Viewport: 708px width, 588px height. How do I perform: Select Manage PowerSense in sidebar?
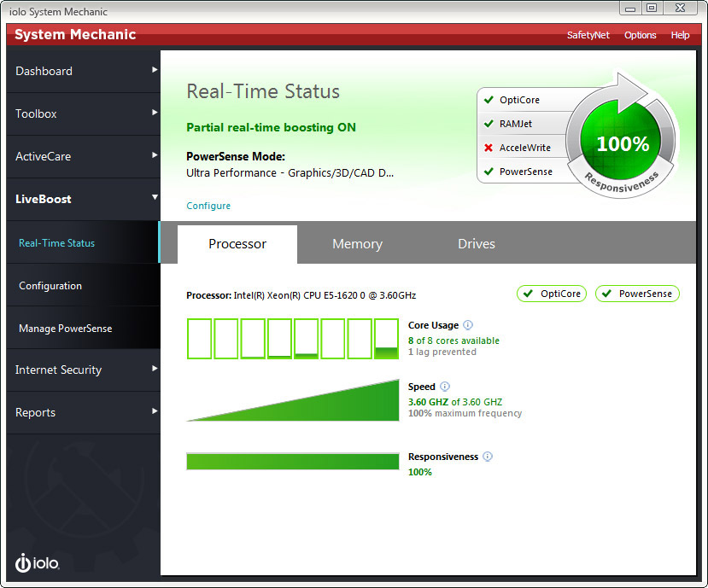pos(66,329)
